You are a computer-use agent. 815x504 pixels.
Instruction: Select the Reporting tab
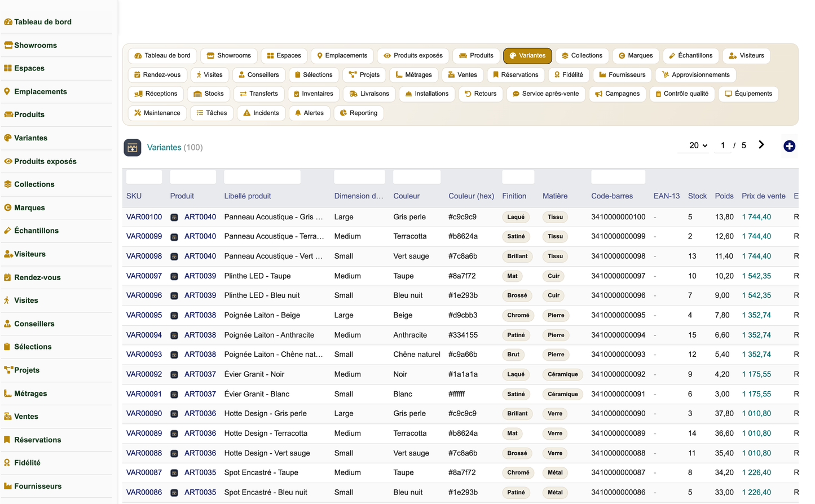point(359,113)
